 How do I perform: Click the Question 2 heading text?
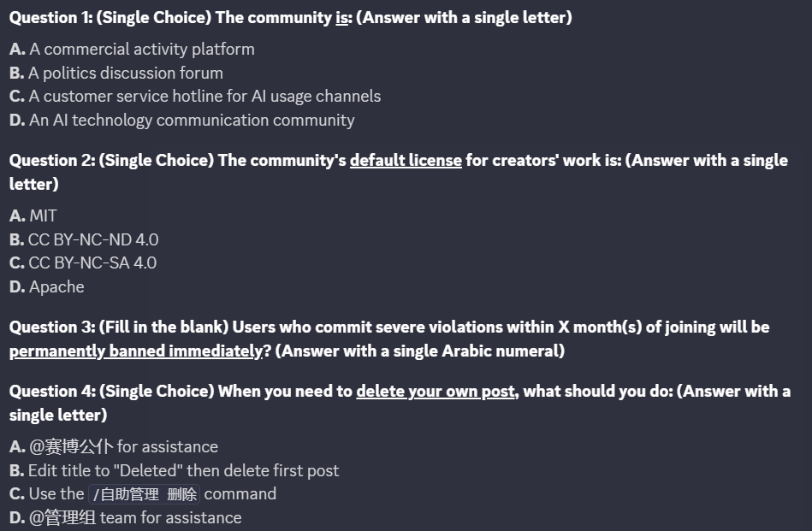click(x=399, y=173)
